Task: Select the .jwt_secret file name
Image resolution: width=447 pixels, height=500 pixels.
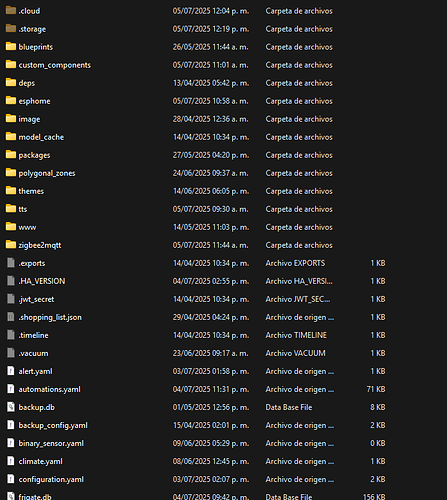Action: pos(36,299)
